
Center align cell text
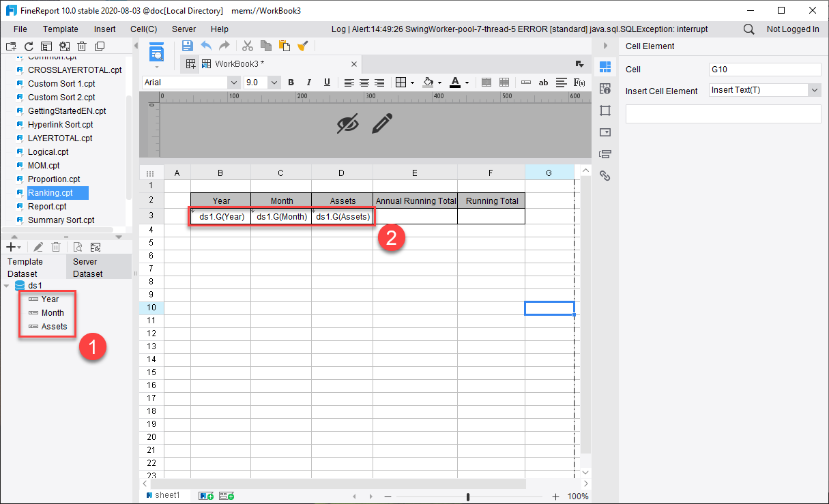364,83
